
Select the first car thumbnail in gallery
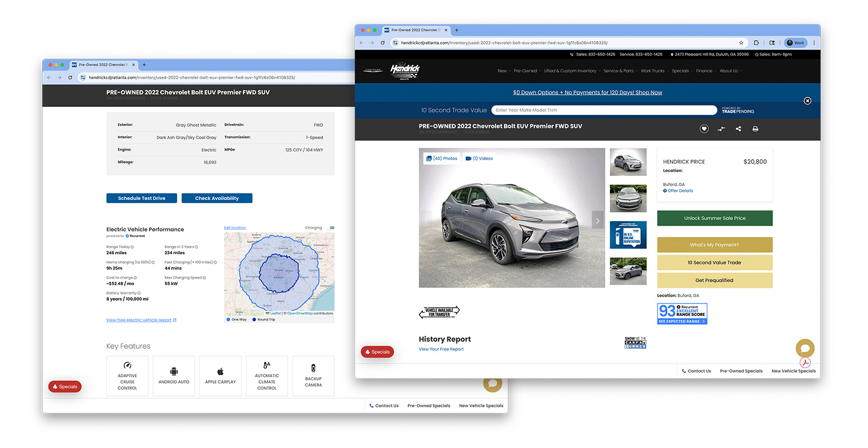coord(628,162)
